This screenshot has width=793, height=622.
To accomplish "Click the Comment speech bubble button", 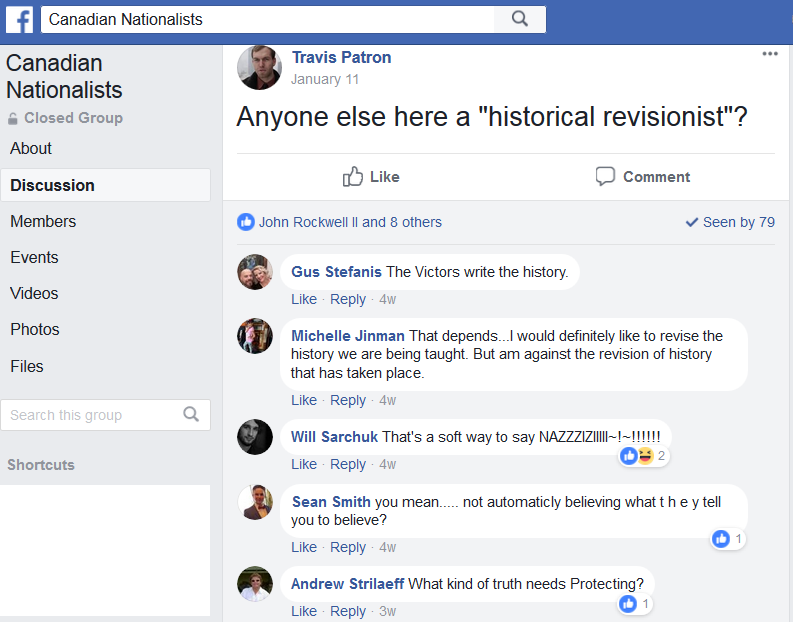I will (x=642, y=176).
